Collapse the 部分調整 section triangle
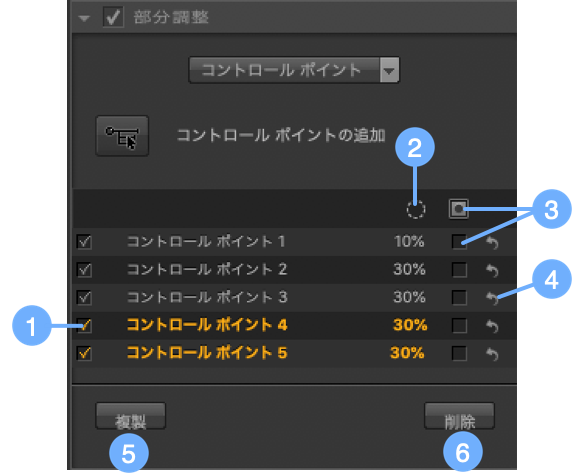583x475 pixels. tap(84, 18)
